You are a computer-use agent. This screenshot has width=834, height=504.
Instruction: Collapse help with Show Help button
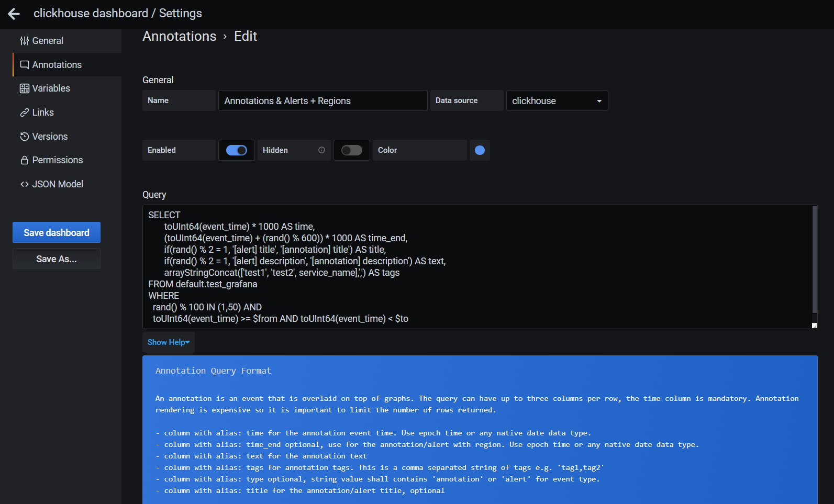(169, 342)
